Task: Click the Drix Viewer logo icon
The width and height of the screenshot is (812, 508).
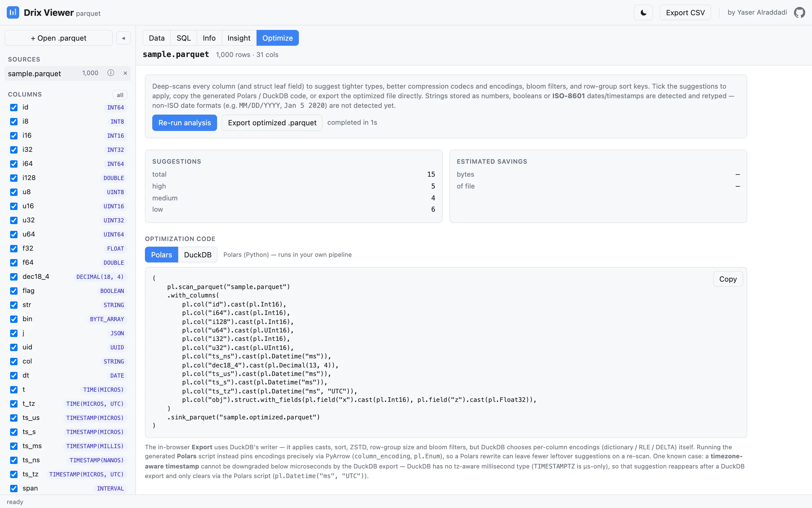Action: [13, 12]
